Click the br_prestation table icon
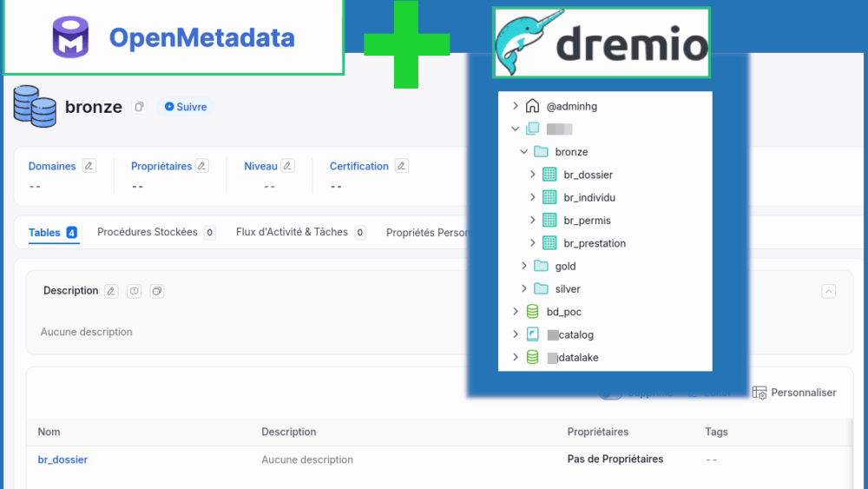868x489 pixels. click(x=549, y=242)
